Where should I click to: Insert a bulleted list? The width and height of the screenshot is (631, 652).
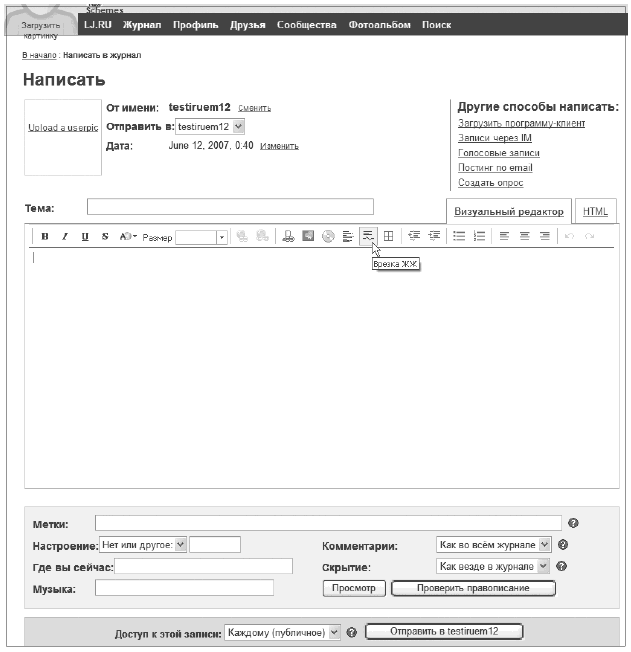[x=459, y=236]
